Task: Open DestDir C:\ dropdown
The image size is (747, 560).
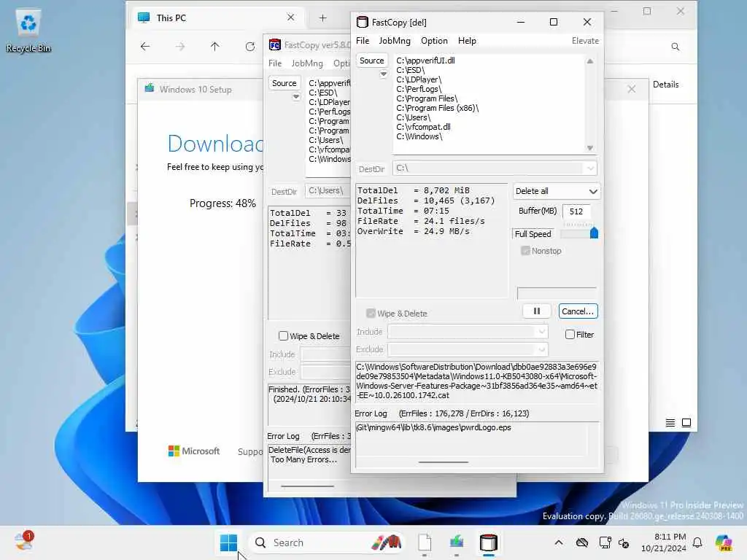Action: pos(590,168)
